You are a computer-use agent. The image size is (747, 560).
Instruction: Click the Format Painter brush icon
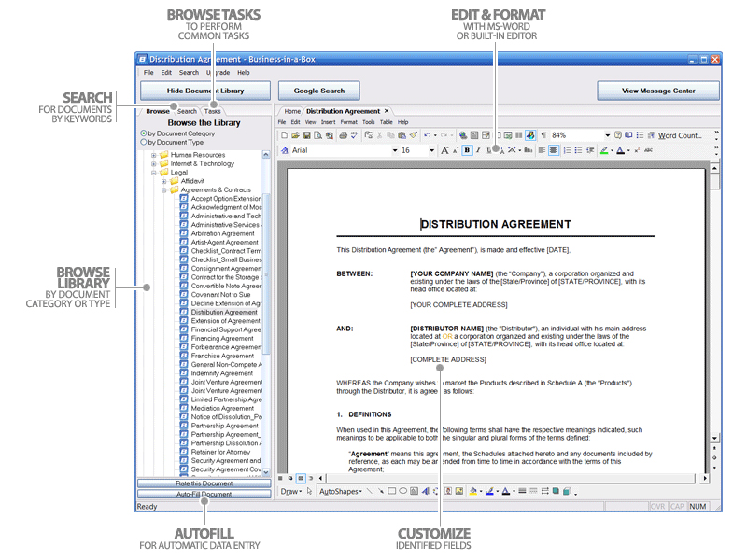413,135
